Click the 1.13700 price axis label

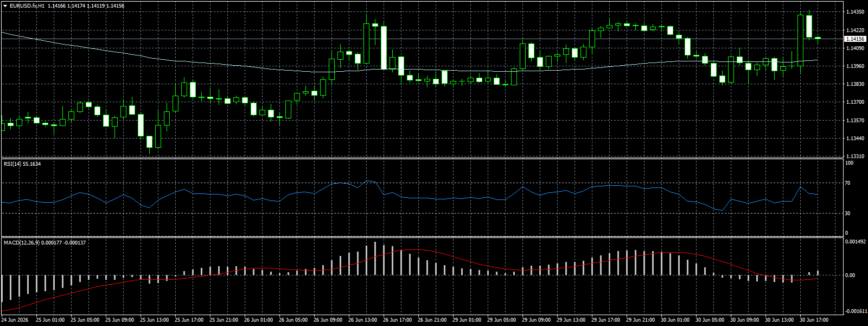pyautogui.click(x=856, y=102)
